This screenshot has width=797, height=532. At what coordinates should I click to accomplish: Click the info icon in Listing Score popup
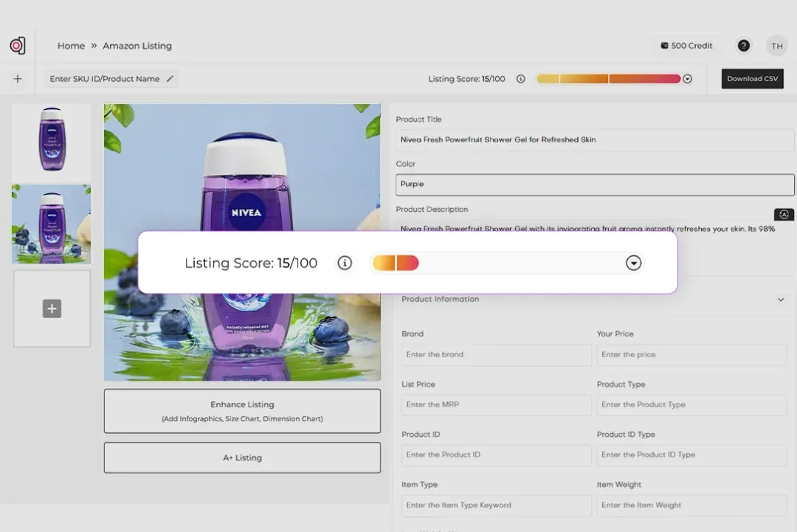345,263
